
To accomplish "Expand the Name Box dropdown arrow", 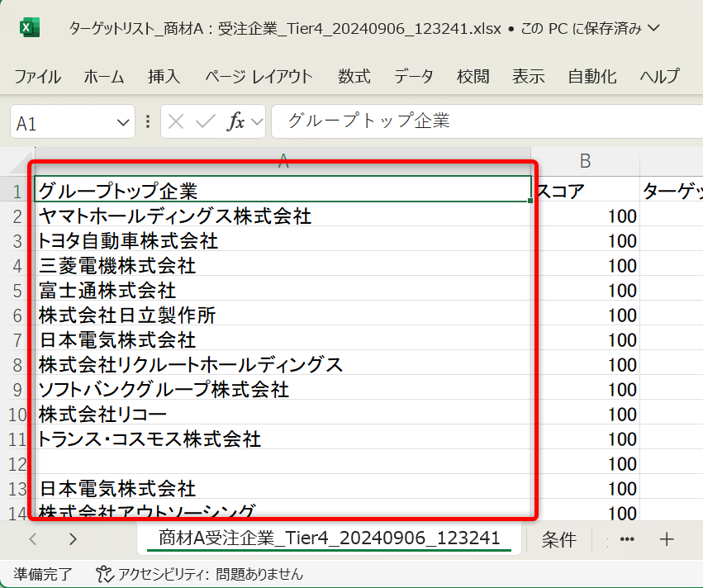I will [124, 123].
